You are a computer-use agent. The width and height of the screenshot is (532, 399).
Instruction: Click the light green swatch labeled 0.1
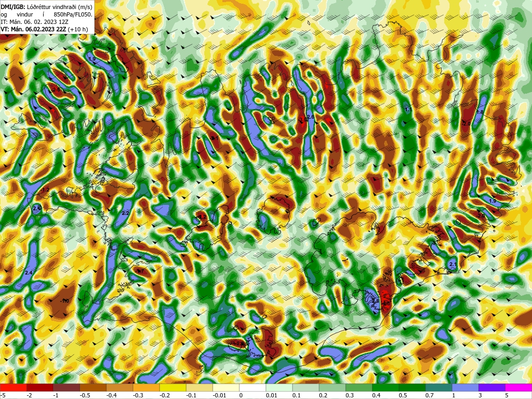click(x=306, y=387)
